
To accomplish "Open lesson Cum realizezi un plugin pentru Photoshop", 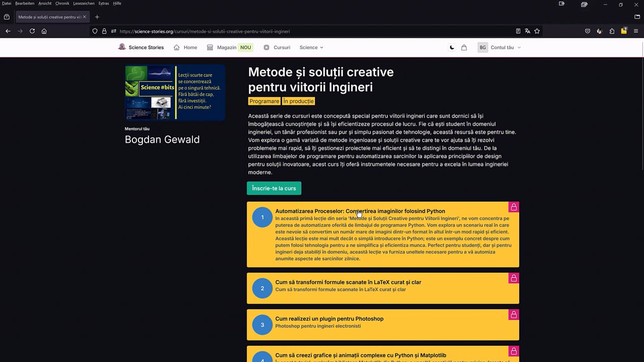I will pos(329,319).
